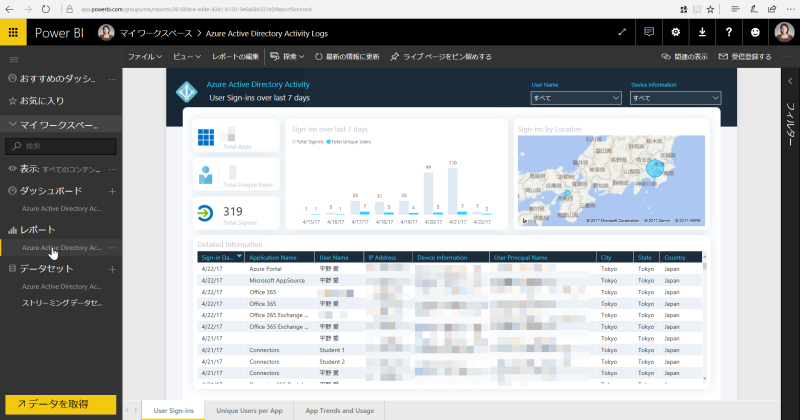Open ストリーミング データセット in the sidebar
This screenshot has height=420, width=800.
(x=62, y=303)
